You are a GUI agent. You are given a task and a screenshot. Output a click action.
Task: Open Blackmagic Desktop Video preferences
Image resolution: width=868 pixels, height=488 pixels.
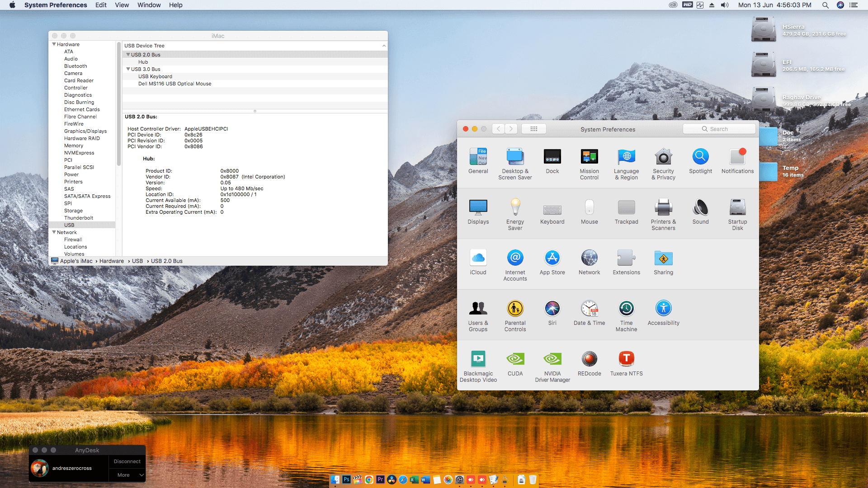(x=478, y=366)
